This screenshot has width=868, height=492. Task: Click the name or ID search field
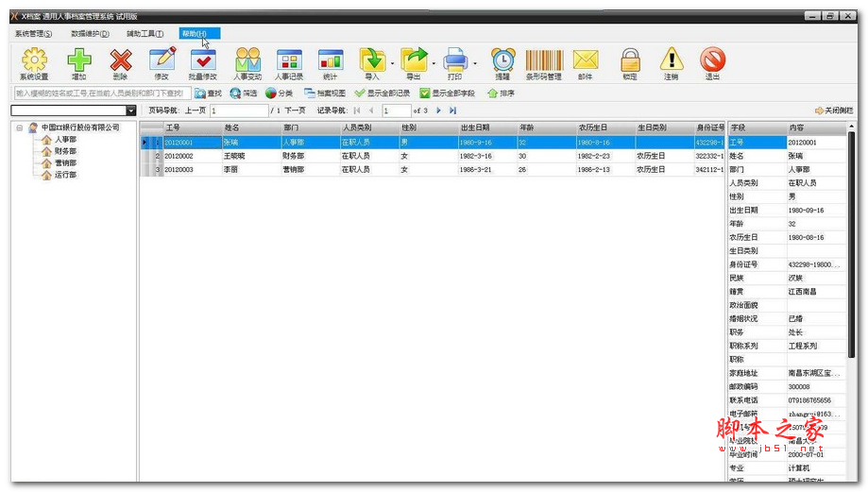tap(102, 93)
